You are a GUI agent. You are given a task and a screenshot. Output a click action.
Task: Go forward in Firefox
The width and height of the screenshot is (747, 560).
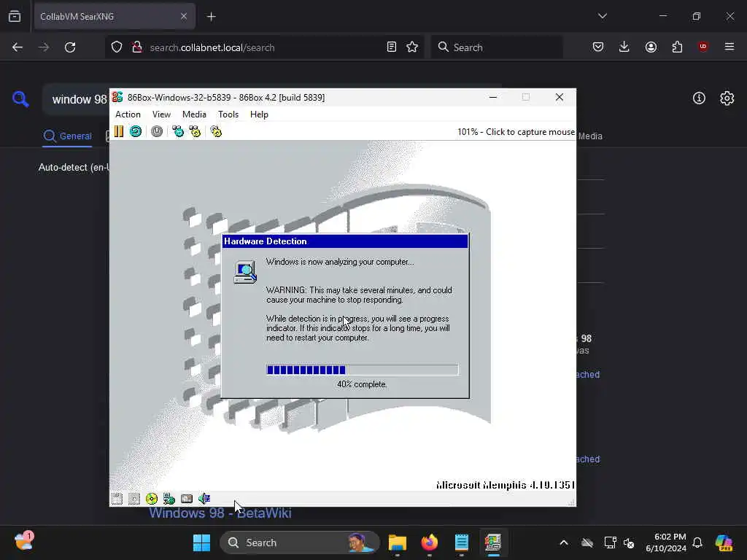point(44,47)
